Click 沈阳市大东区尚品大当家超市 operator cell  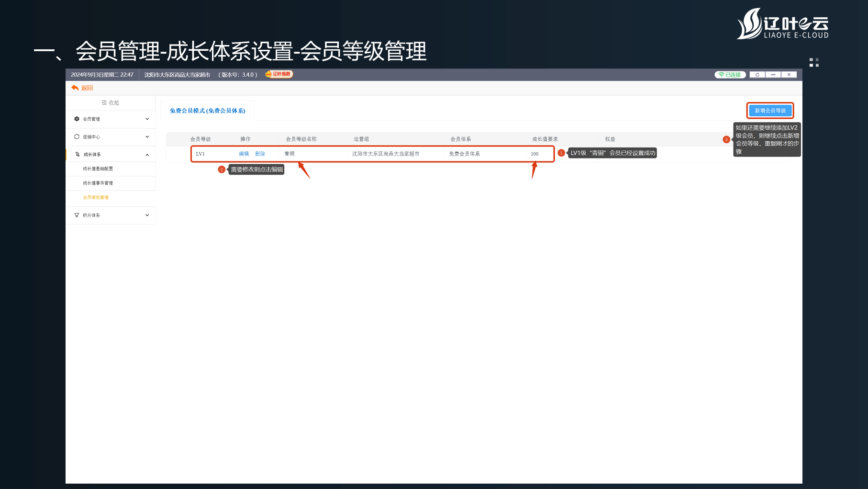point(386,154)
